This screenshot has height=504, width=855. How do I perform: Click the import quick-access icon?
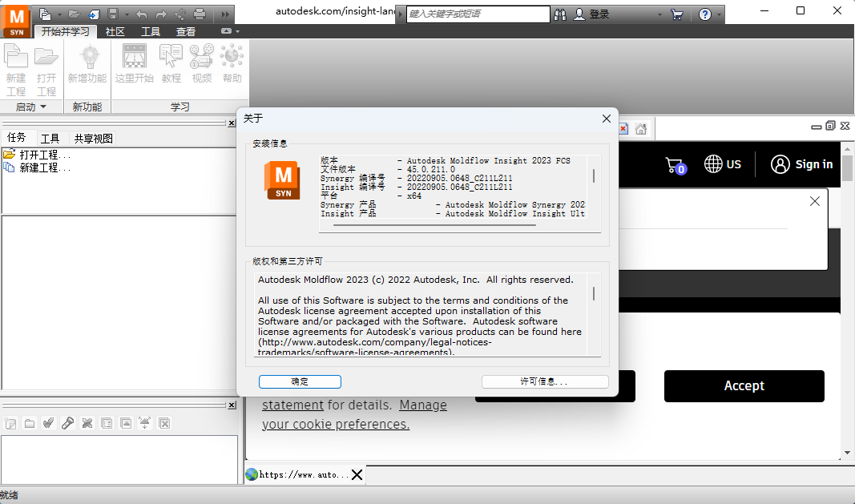coord(94,14)
